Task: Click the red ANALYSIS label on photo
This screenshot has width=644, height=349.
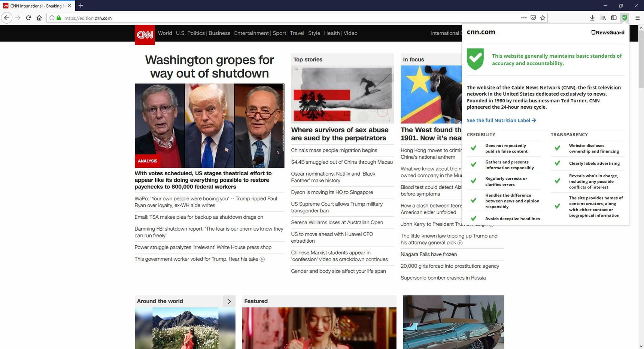Action: (x=148, y=161)
